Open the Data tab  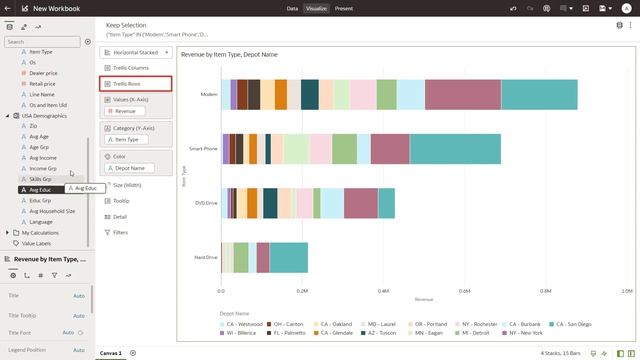[x=292, y=8]
